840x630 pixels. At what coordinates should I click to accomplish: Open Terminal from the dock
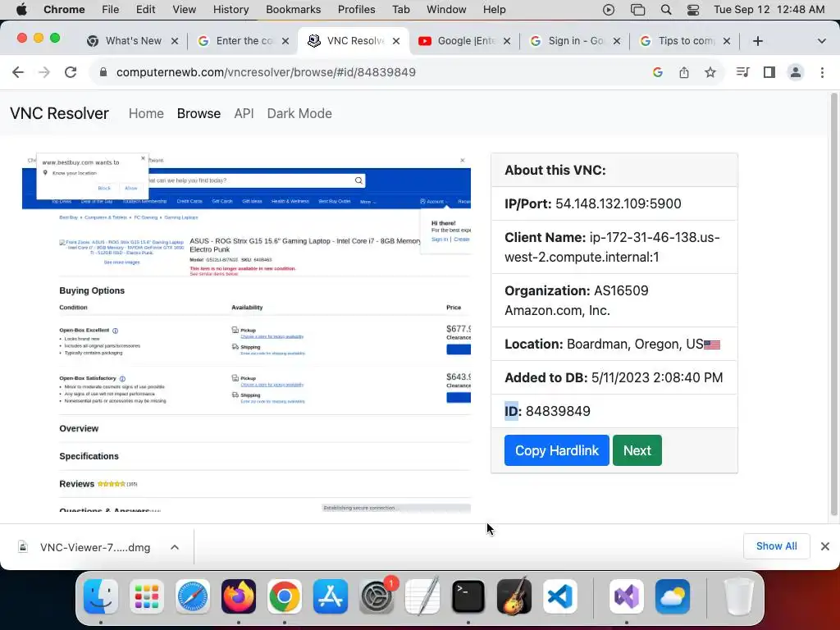click(468, 596)
